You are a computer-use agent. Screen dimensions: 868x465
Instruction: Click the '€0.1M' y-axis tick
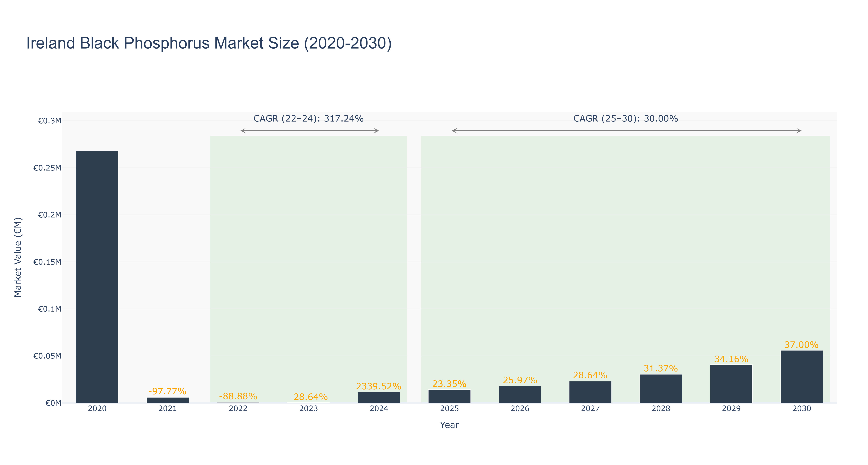pyautogui.click(x=50, y=309)
